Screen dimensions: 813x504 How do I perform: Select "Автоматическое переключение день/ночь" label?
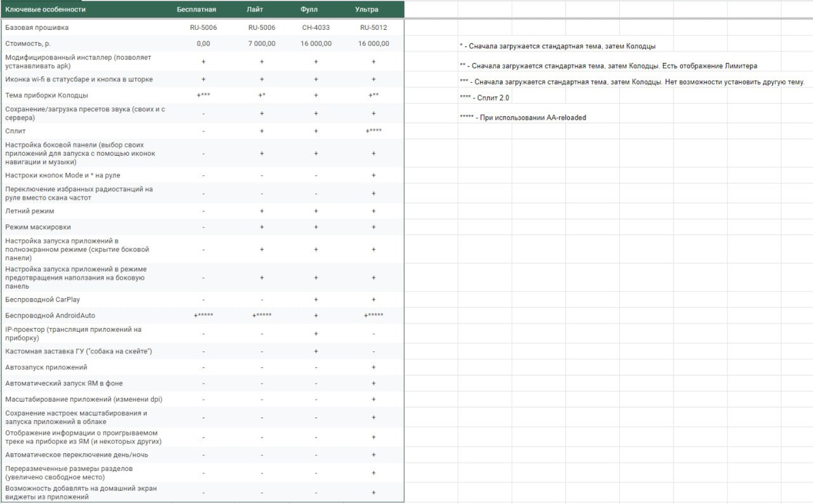75,454
